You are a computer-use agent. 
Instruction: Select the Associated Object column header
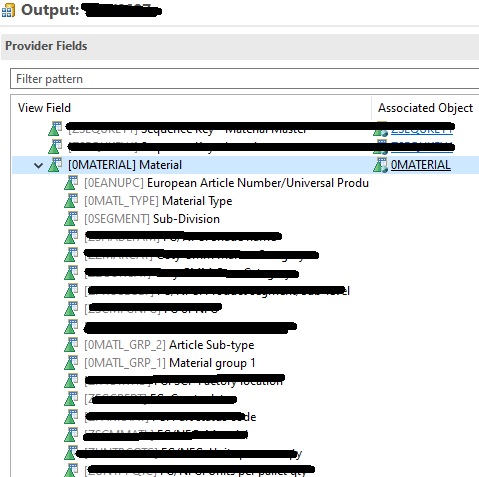coord(425,108)
